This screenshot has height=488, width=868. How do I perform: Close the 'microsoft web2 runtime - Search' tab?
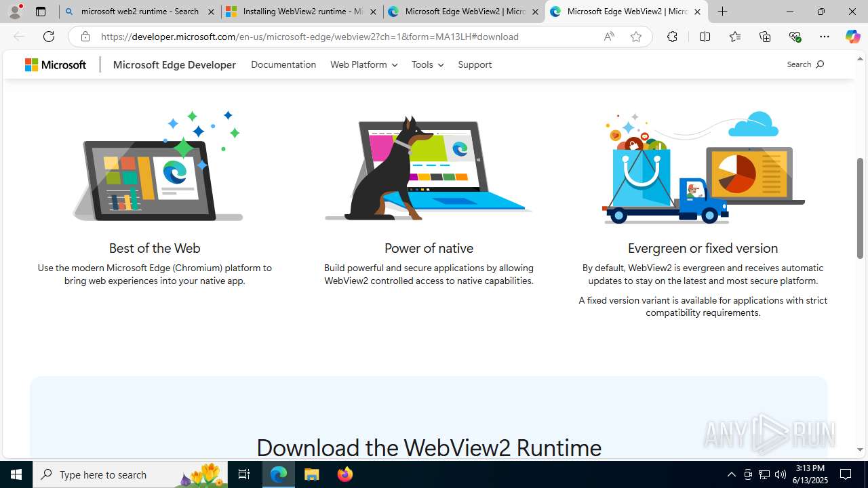click(x=211, y=12)
